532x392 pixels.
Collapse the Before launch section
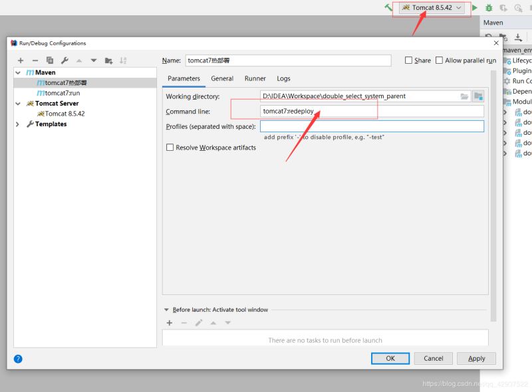pyautogui.click(x=166, y=310)
